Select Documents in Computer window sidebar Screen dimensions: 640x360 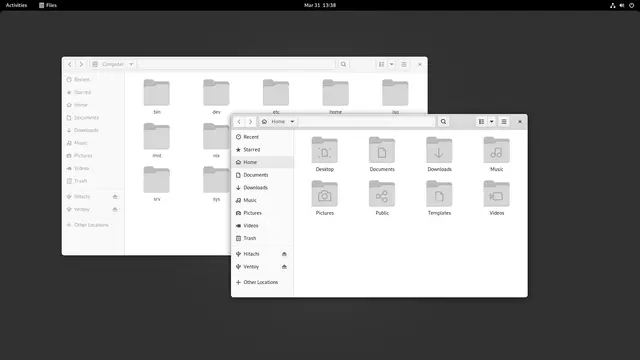click(x=93, y=118)
